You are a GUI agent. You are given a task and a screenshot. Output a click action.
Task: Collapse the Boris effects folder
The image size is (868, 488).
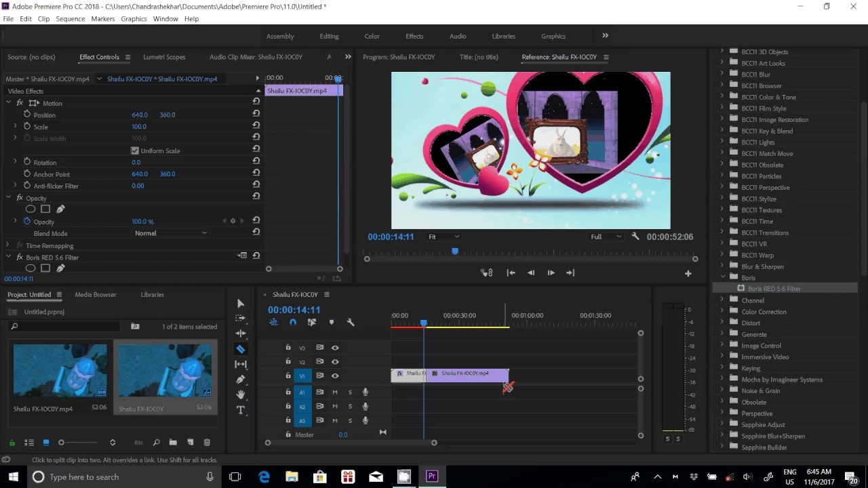[x=722, y=277]
